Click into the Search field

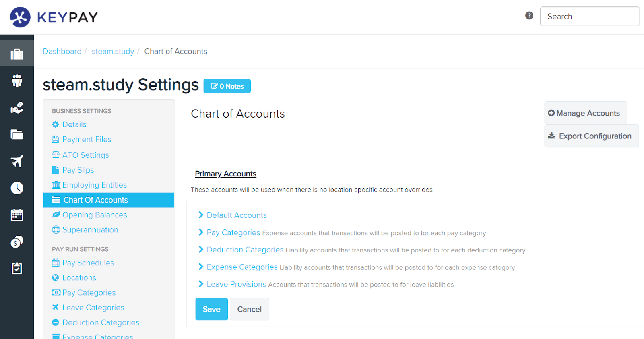590,17
